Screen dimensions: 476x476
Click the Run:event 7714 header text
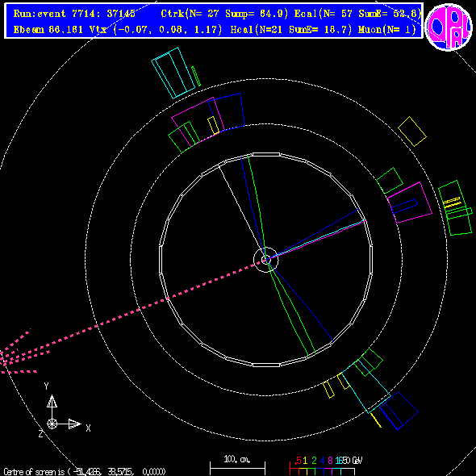click(74, 14)
